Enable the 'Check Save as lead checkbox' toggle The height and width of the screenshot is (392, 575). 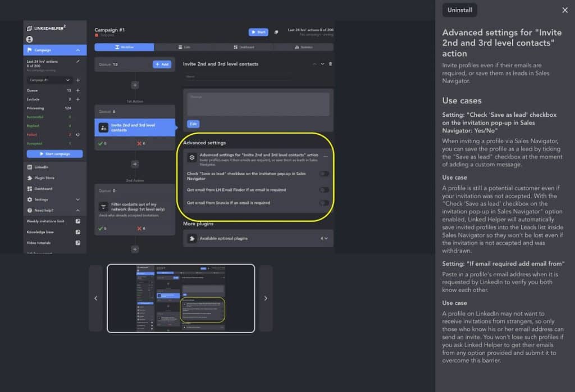(x=323, y=173)
